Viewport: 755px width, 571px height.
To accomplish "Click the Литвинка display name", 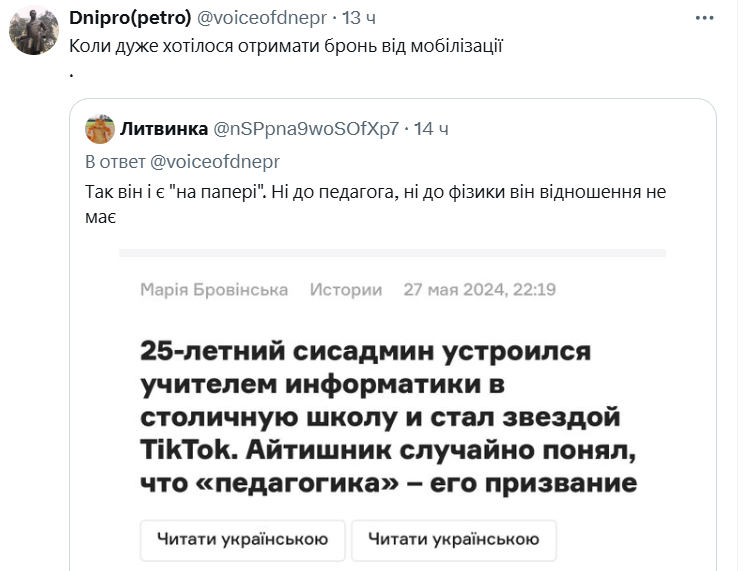I will click(x=162, y=128).
